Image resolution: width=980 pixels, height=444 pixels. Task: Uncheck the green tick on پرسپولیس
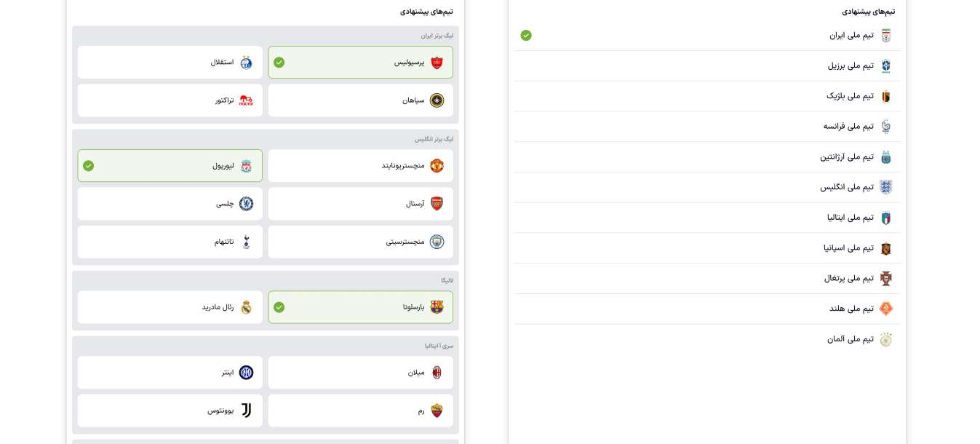(x=279, y=63)
